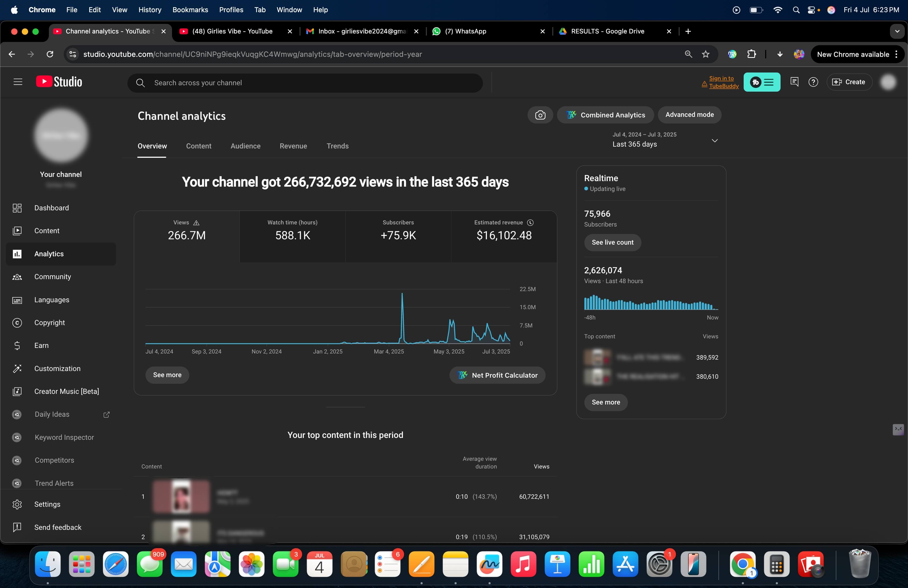The image size is (908, 588).
Task: Click the camera screenshot icon
Action: click(540, 115)
